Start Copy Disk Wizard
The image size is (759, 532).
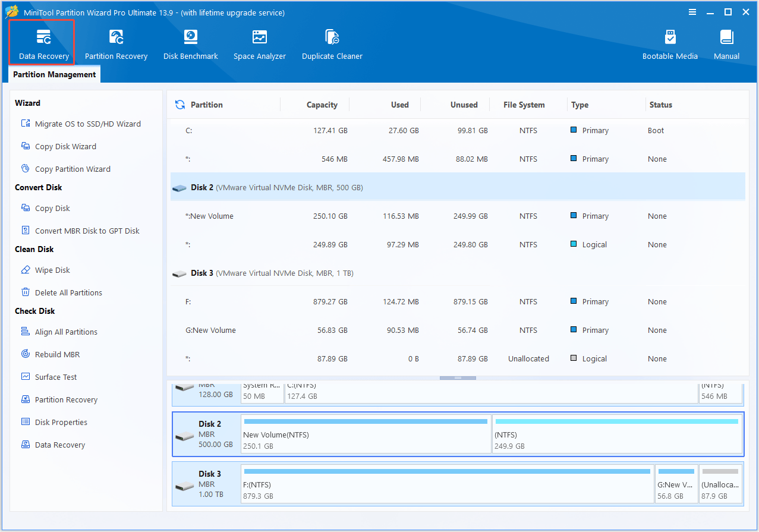58,146
